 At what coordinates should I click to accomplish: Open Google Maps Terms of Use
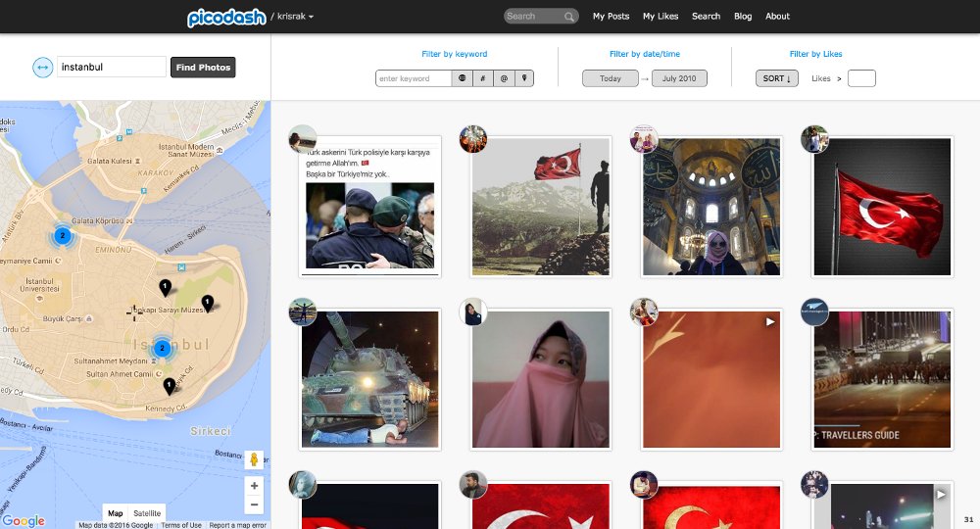tap(181, 525)
